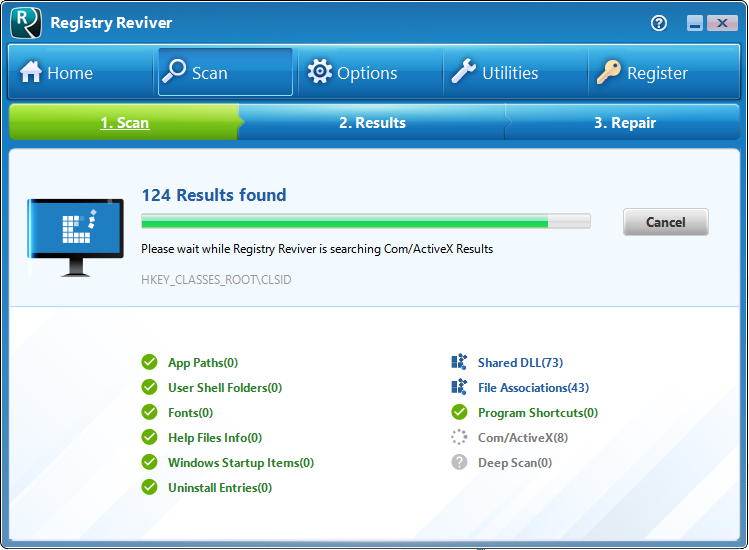
Task: Click the Program Shortcuts(0) entry
Action: pos(538,412)
